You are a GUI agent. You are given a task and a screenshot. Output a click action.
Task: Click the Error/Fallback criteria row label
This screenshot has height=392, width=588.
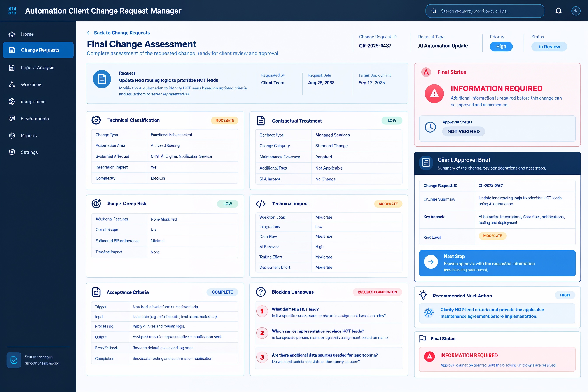pos(106,348)
